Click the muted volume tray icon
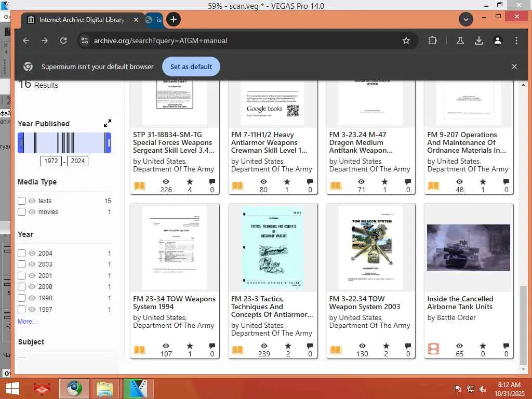 click(483, 389)
